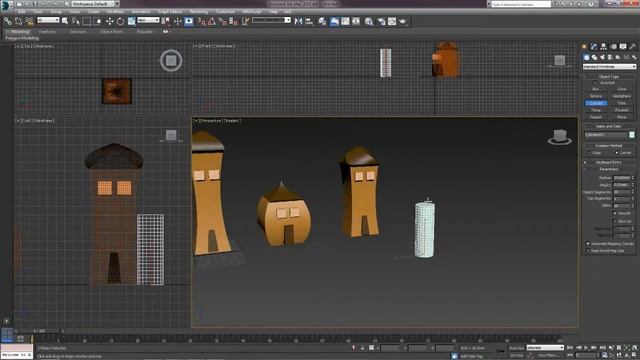Click the Use Pivot Point Center icon

coord(165,21)
